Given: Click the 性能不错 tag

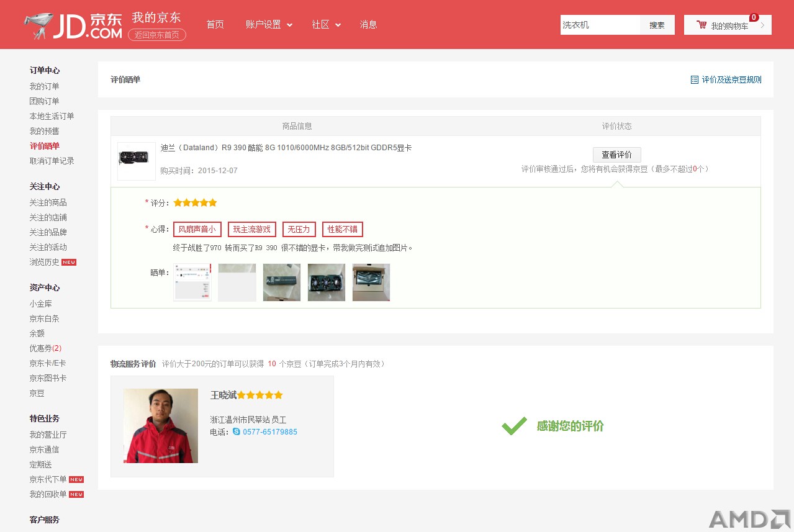Looking at the screenshot, I should pos(343,229).
